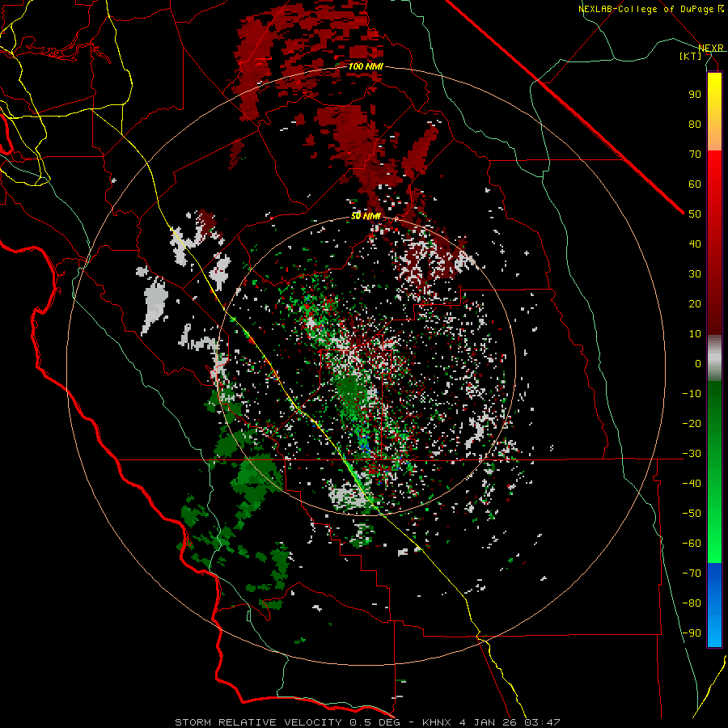Click the "-90" value on the velocity scale
The width and height of the screenshot is (728, 728).
click(692, 633)
